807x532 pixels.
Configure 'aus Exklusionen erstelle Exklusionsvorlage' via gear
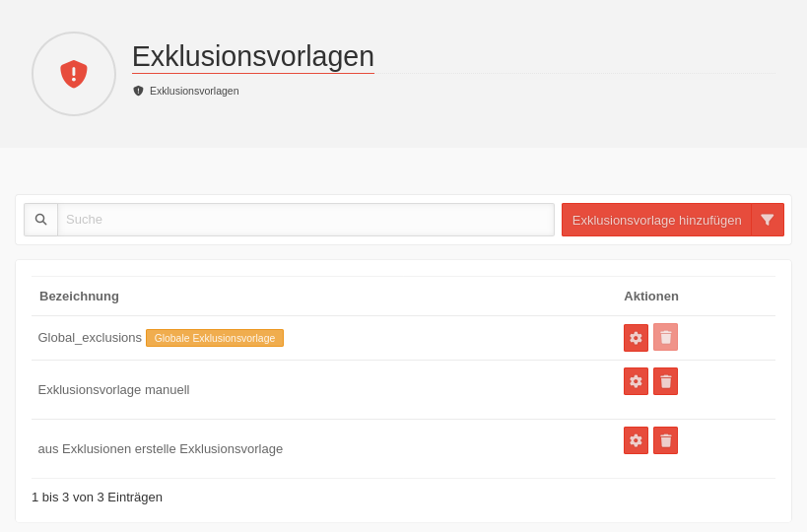(636, 440)
